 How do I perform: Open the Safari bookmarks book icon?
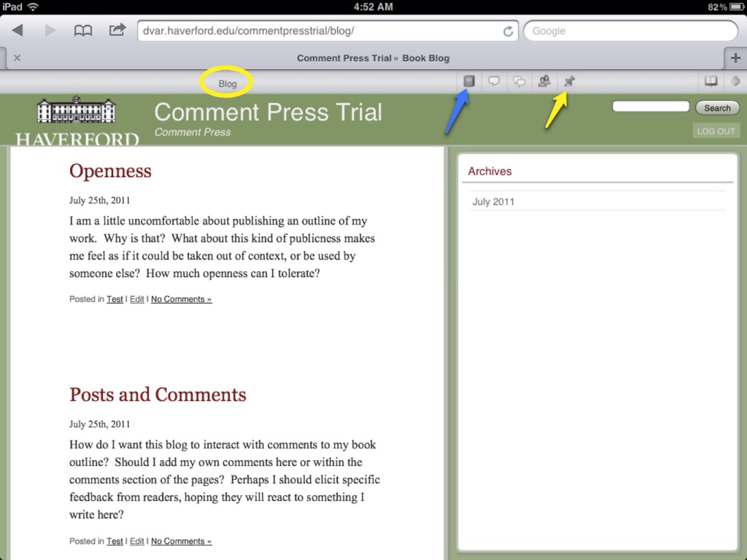click(x=83, y=31)
